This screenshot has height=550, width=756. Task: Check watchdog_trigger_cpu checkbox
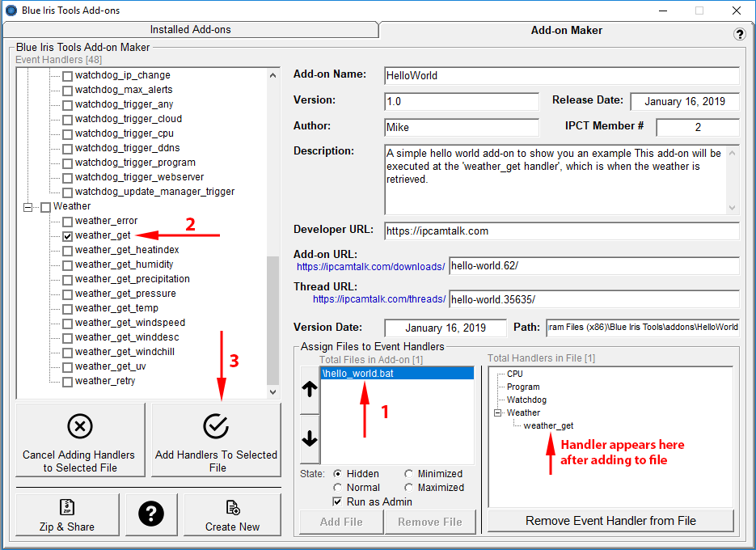(x=67, y=134)
